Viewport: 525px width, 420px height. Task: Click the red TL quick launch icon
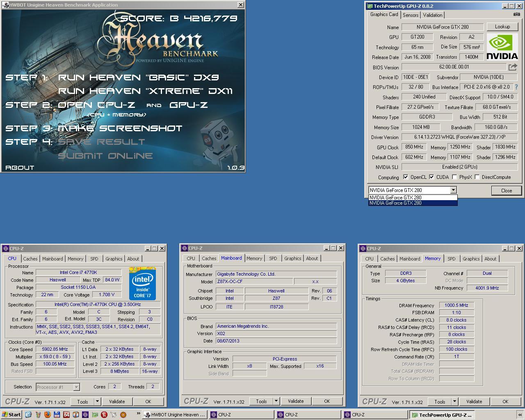click(x=104, y=415)
